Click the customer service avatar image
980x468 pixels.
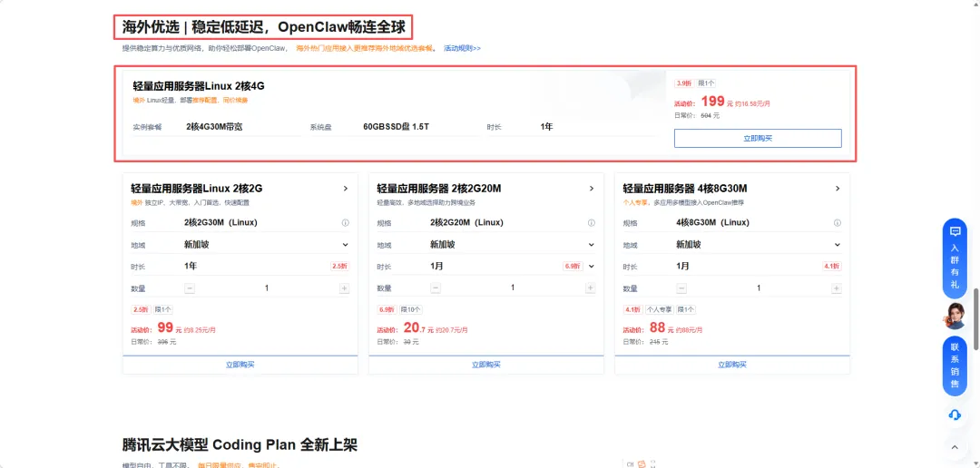click(x=955, y=316)
